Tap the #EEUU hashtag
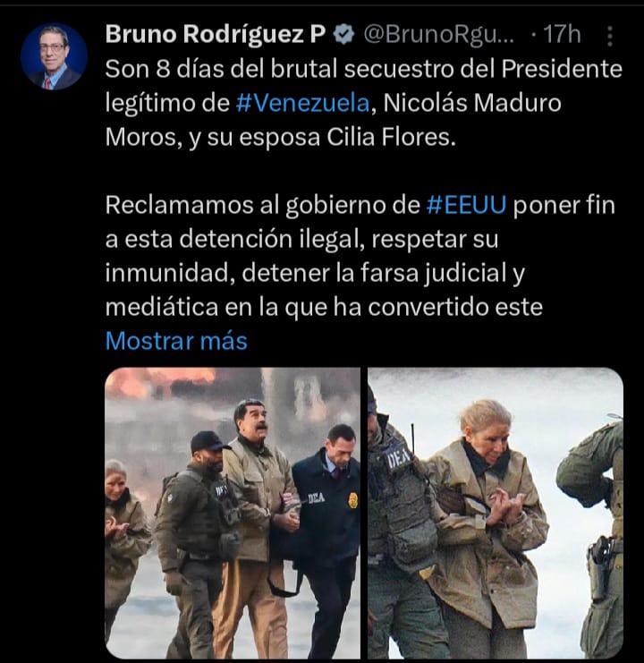Screen dimensions: 644x663 coord(466,205)
